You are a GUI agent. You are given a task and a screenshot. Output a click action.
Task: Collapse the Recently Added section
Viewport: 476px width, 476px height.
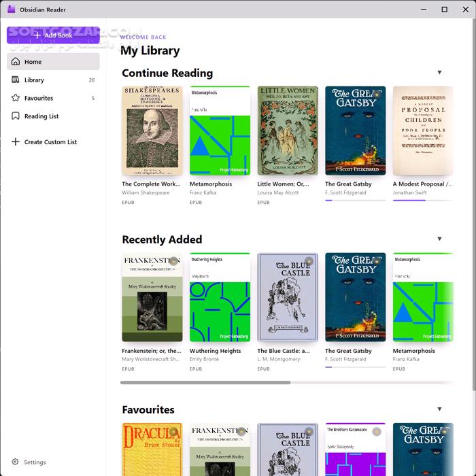[439, 239]
